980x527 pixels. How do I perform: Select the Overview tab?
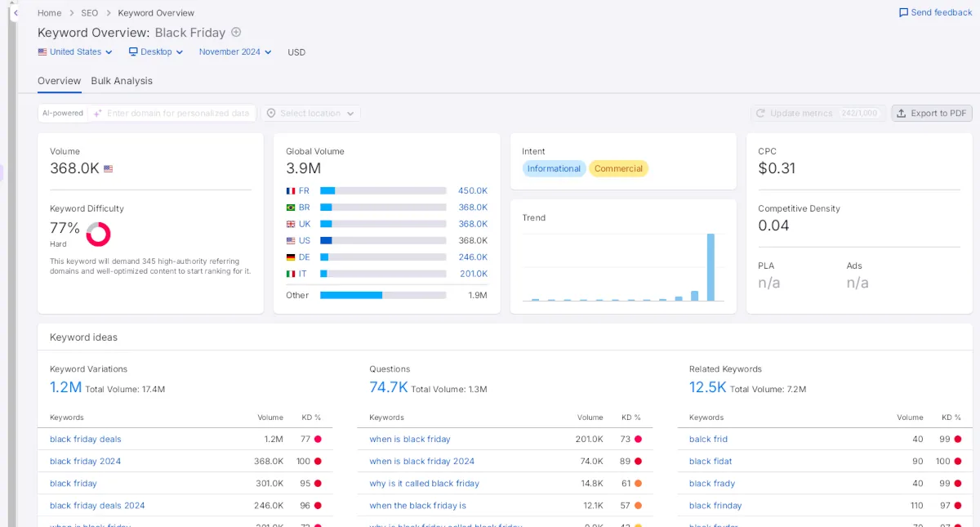pyautogui.click(x=59, y=81)
